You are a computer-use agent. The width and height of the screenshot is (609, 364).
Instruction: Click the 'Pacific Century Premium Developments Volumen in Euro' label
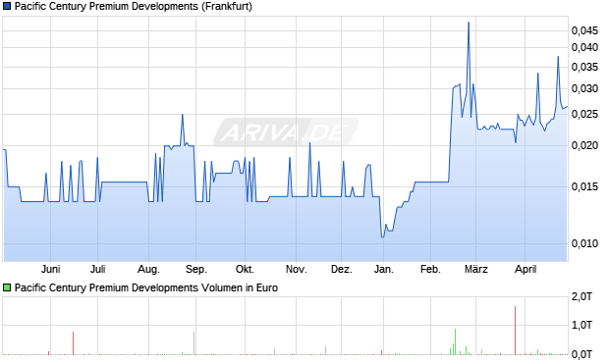pyautogui.click(x=146, y=287)
